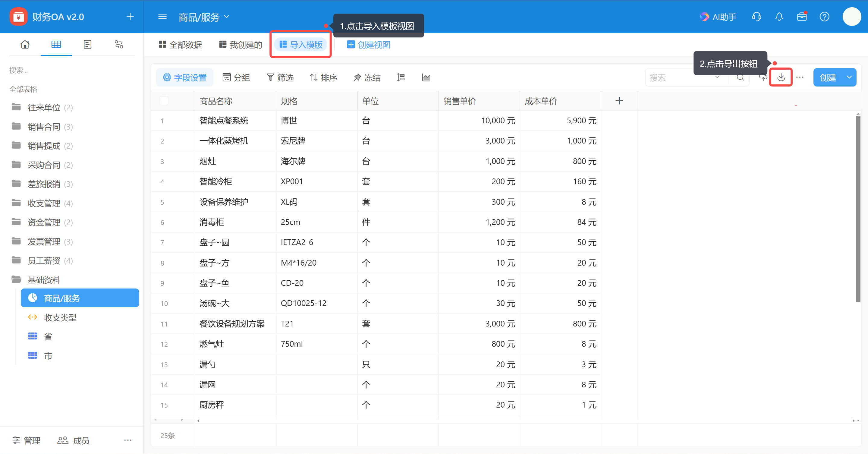The height and width of the screenshot is (454, 868).
Task: Click the export download icon
Action: click(x=781, y=77)
